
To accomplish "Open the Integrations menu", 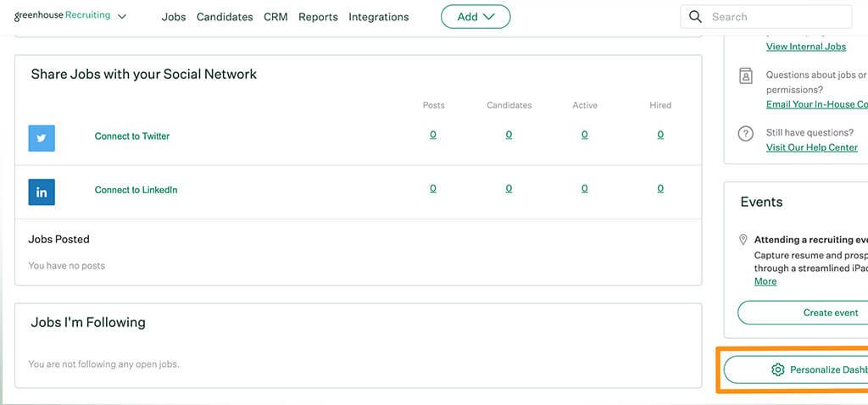I will [378, 17].
